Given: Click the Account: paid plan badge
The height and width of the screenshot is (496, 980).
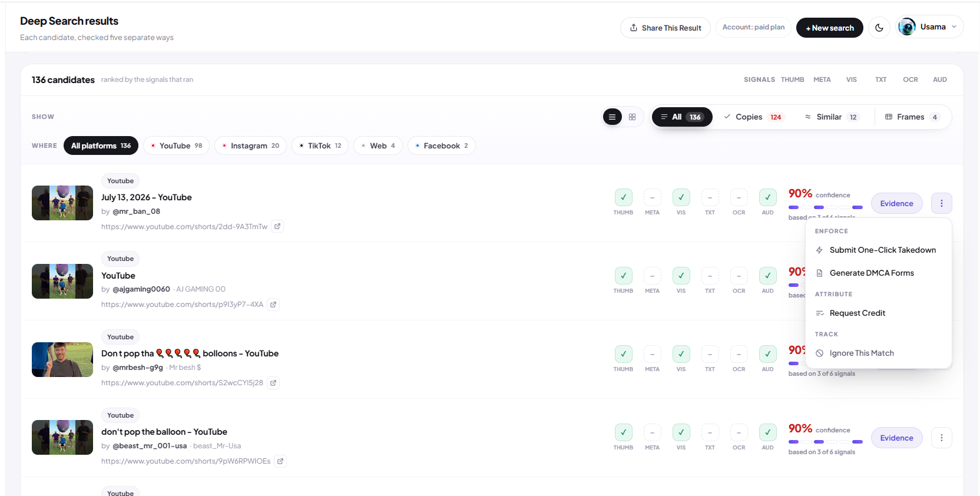Looking at the screenshot, I should (753, 28).
